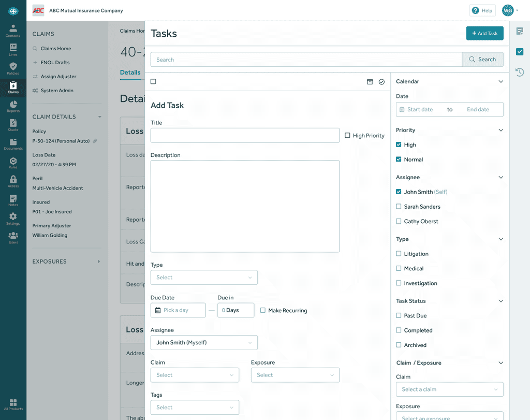
Task: Open System Admin menu item
Action: (x=57, y=91)
